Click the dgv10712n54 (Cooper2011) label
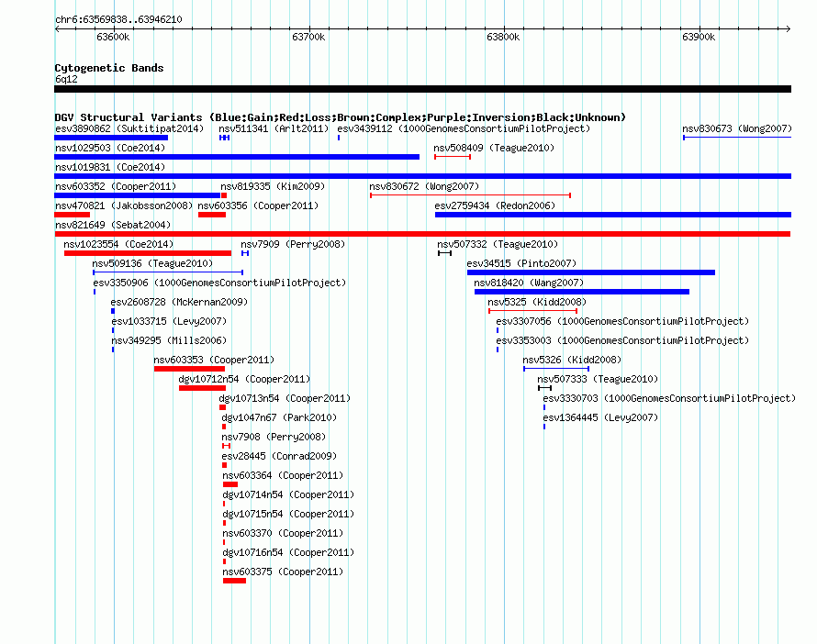 click(244, 379)
